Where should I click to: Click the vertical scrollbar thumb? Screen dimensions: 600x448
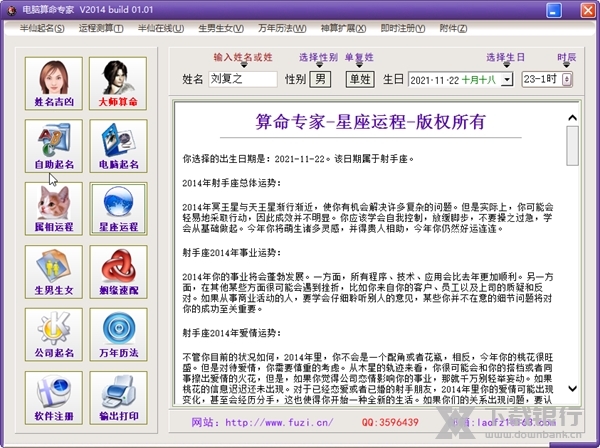coord(572,146)
